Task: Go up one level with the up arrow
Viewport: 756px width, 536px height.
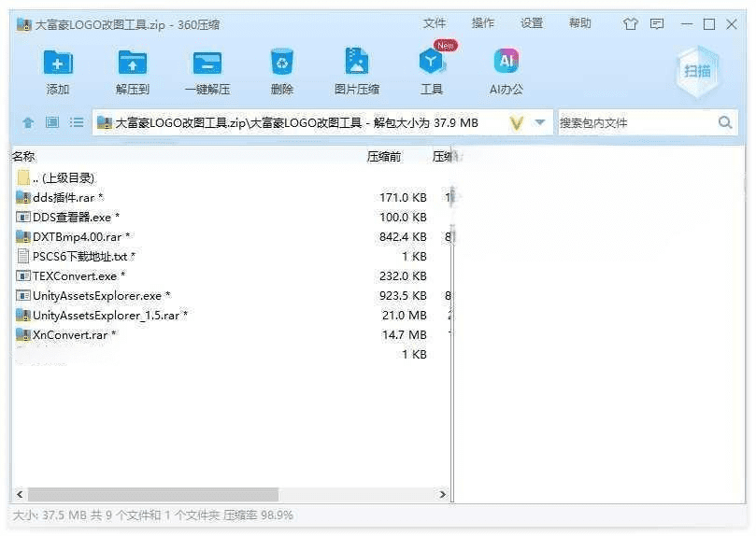Action: [28, 122]
